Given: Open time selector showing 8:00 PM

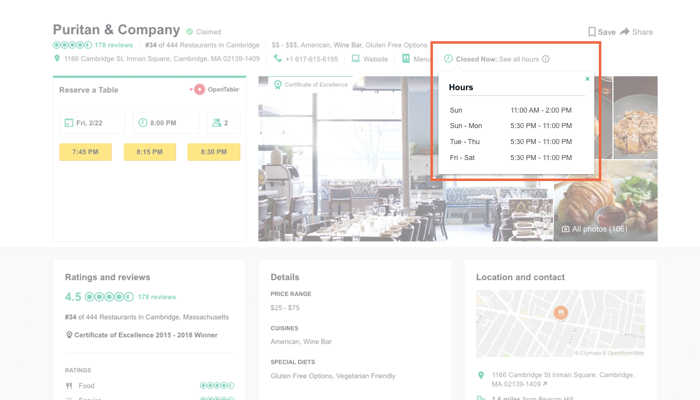Looking at the screenshot, I should pyautogui.click(x=166, y=123).
